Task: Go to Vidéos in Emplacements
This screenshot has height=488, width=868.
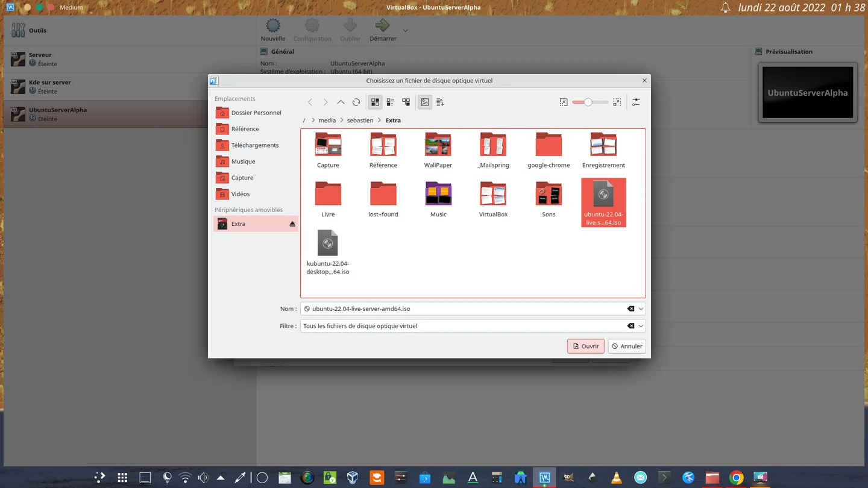Action: 256,194
